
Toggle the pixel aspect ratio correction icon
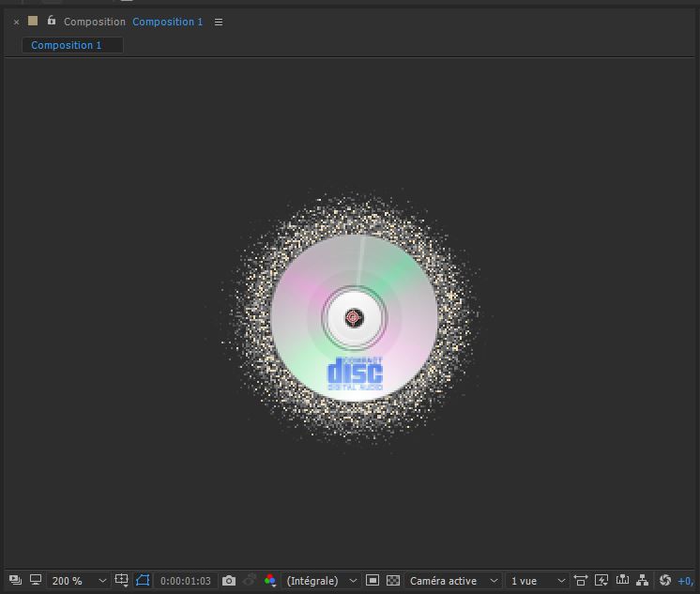coord(580,580)
